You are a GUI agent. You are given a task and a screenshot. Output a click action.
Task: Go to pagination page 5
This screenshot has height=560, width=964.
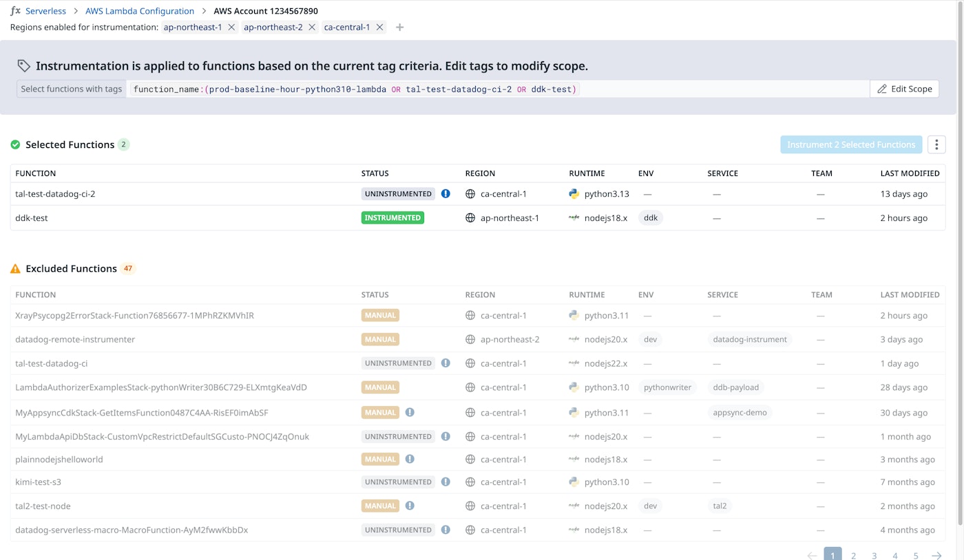pyautogui.click(x=916, y=556)
